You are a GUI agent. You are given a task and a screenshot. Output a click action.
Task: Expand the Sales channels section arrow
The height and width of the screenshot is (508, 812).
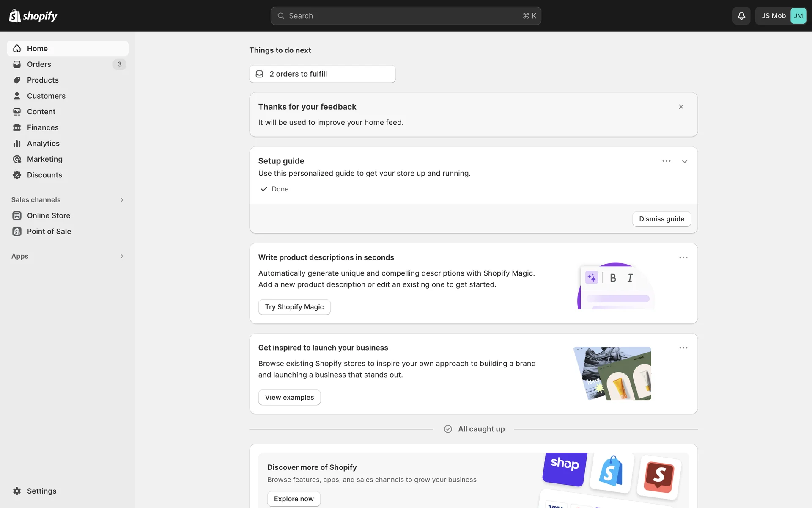pos(122,200)
